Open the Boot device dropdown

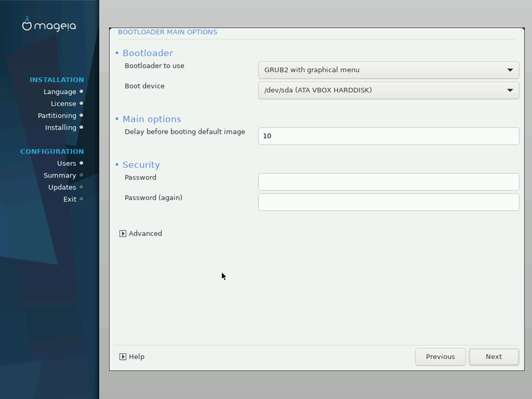(x=388, y=90)
